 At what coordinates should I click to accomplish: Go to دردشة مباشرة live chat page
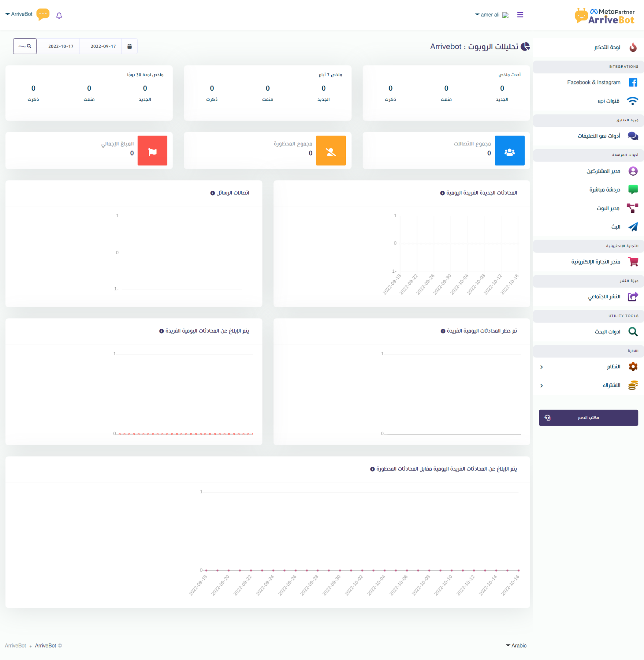pyautogui.click(x=604, y=190)
